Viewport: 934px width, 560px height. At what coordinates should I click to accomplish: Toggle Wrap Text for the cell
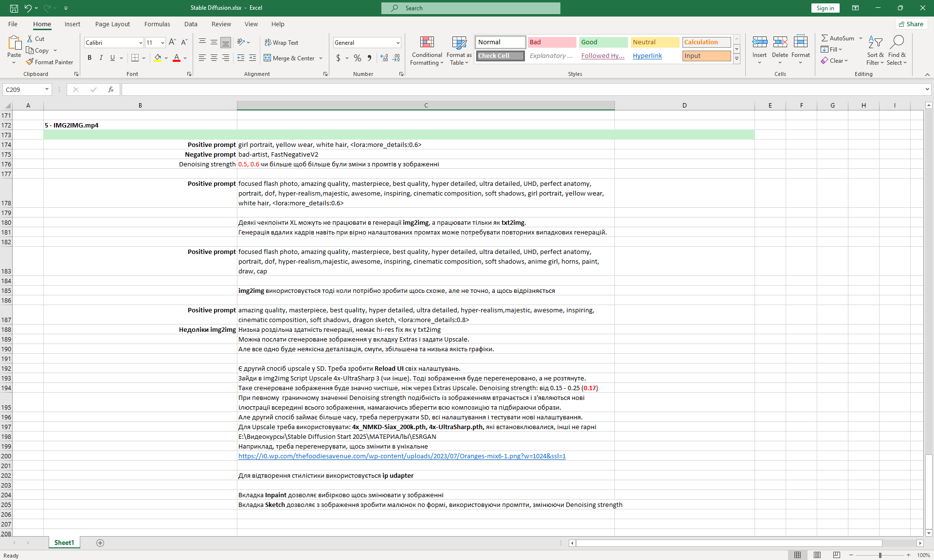click(x=281, y=43)
